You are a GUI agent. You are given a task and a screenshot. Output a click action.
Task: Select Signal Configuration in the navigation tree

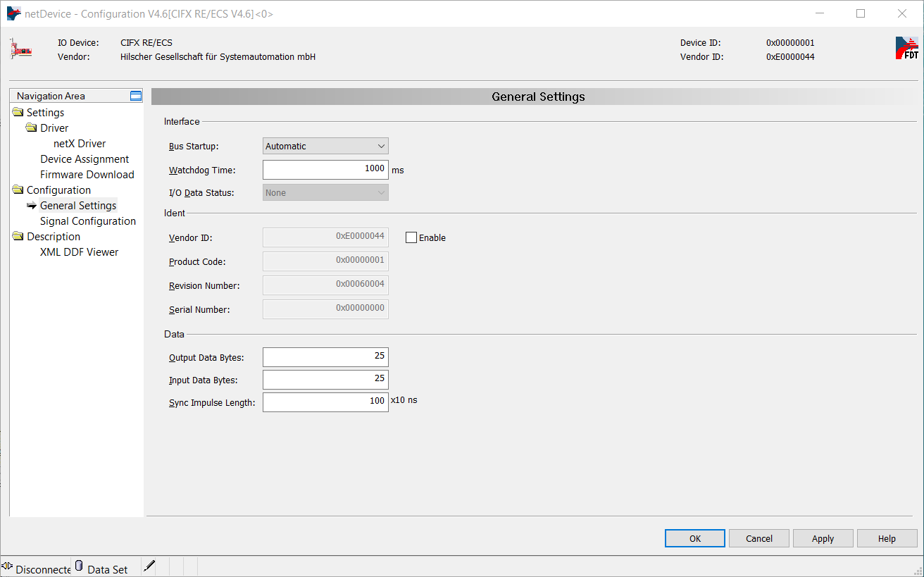point(87,221)
